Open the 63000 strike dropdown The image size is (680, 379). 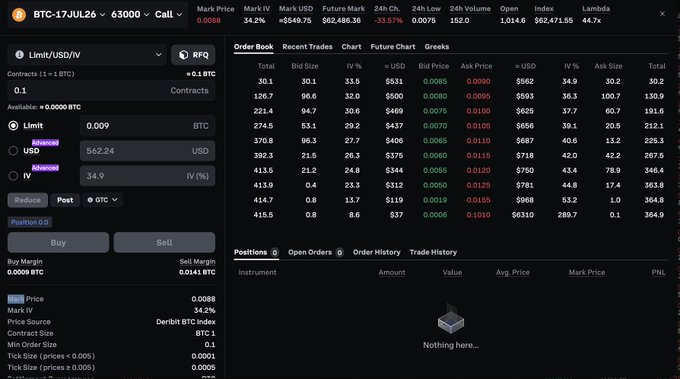point(130,14)
